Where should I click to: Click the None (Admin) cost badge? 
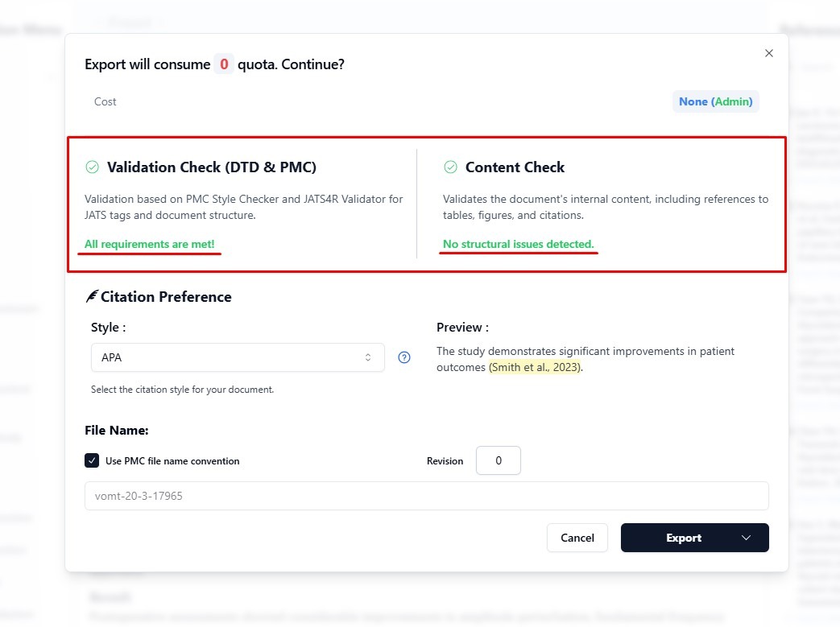pyautogui.click(x=715, y=101)
